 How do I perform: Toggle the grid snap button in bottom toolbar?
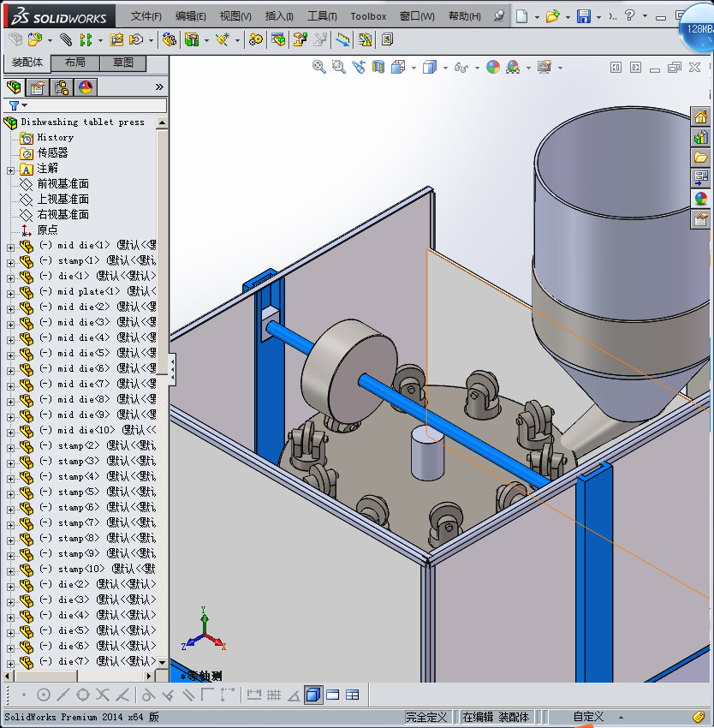coord(274,695)
